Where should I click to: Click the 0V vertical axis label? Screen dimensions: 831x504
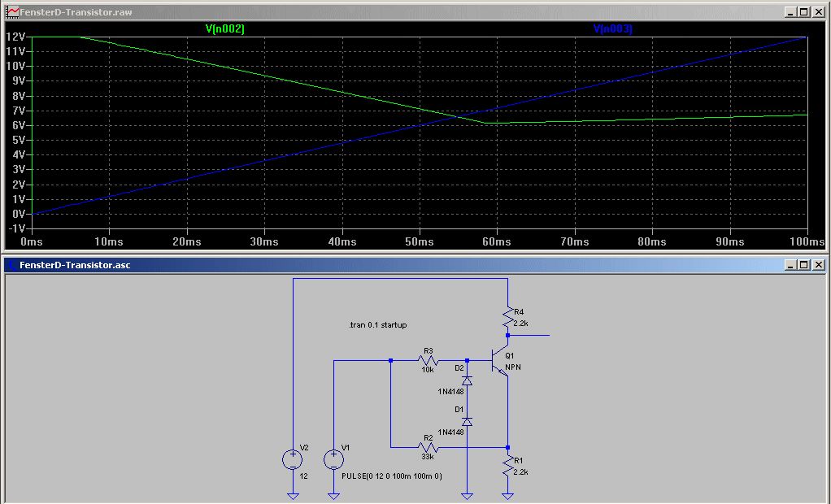coord(18,214)
